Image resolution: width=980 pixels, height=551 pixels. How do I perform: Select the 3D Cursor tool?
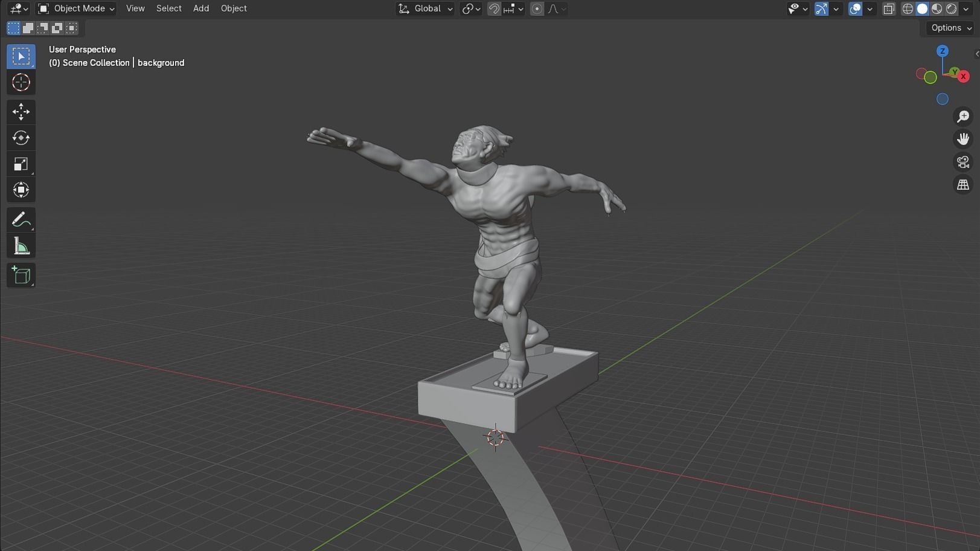[21, 82]
